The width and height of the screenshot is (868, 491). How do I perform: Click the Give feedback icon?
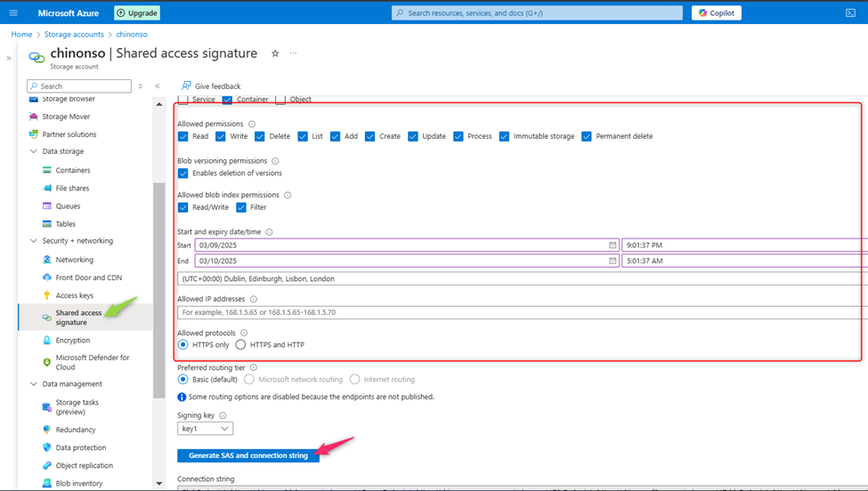click(x=187, y=85)
